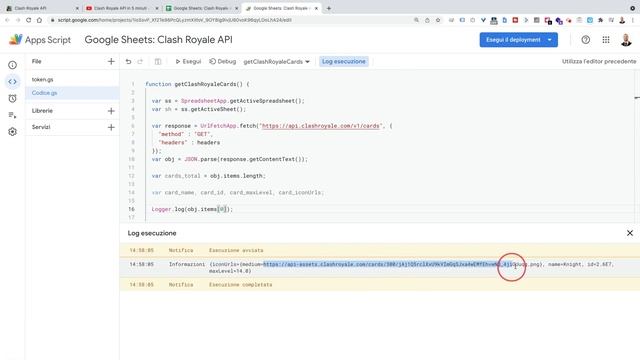Image resolution: width=640 pixels, height=360 pixels.
Task: Start Debug of selected function
Action: pyautogui.click(x=222, y=61)
